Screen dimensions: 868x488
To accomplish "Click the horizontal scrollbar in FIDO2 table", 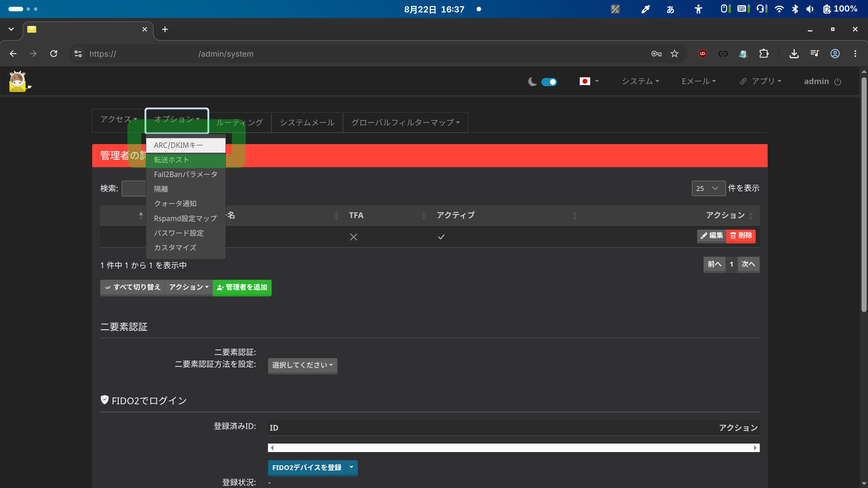I will point(514,448).
